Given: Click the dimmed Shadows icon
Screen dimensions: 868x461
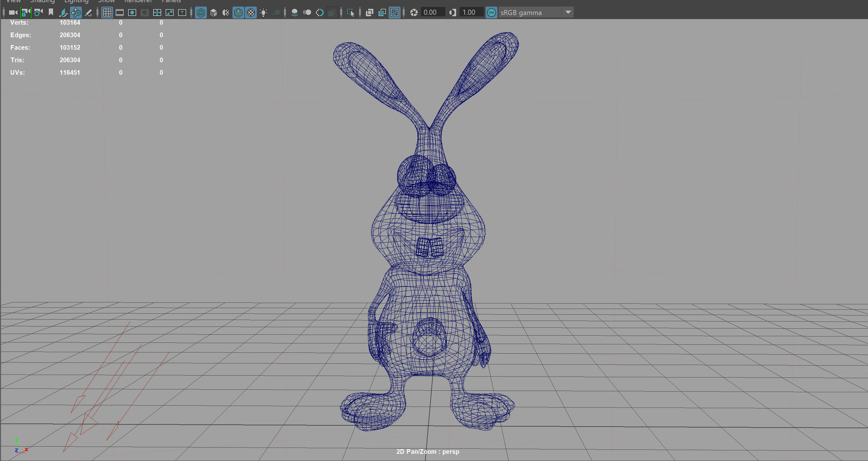Looking at the screenshot, I should tap(276, 13).
